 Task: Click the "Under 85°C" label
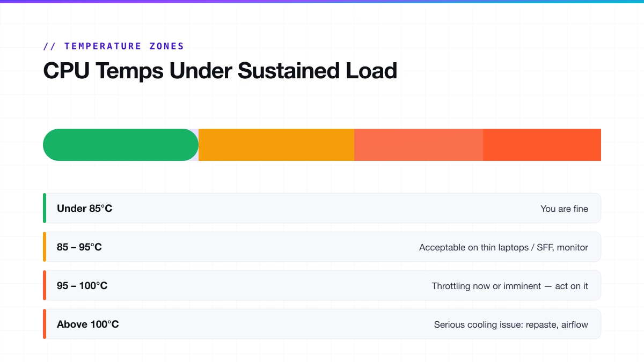tap(85, 209)
